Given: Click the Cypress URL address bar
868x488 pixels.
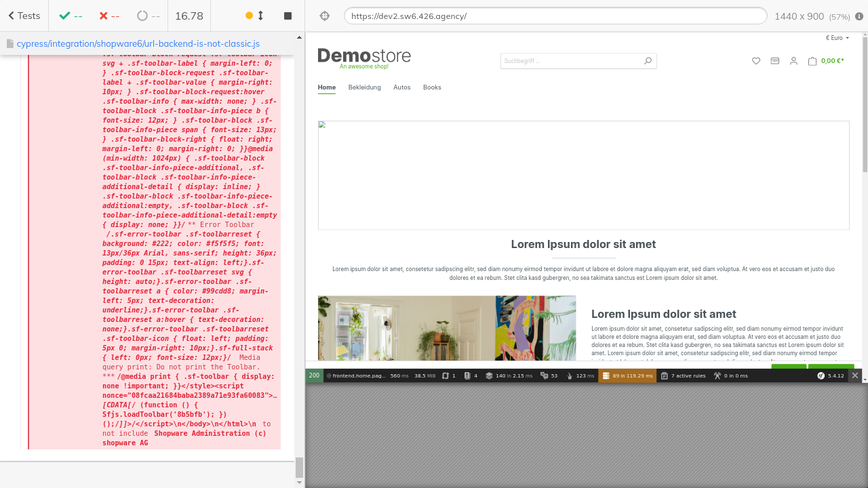Looking at the screenshot, I should point(555,16).
